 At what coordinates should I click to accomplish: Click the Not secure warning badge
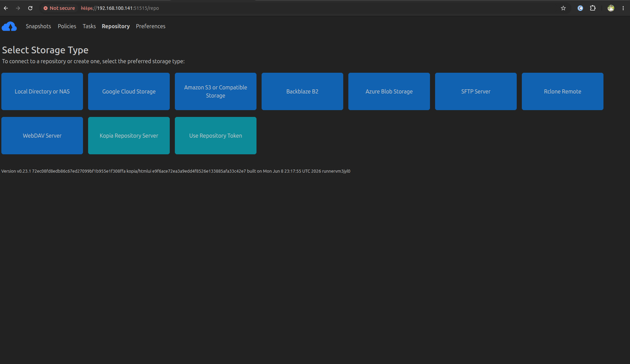(59, 8)
